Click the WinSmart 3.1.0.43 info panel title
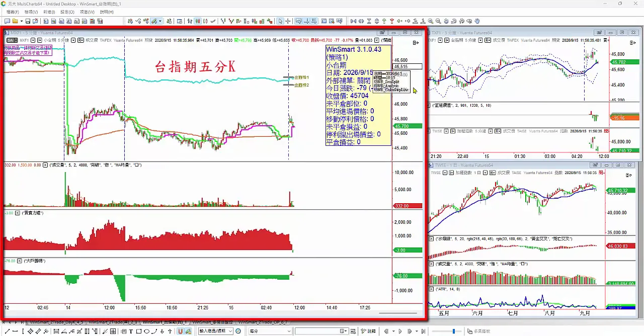644x336 pixels. (354, 49)
